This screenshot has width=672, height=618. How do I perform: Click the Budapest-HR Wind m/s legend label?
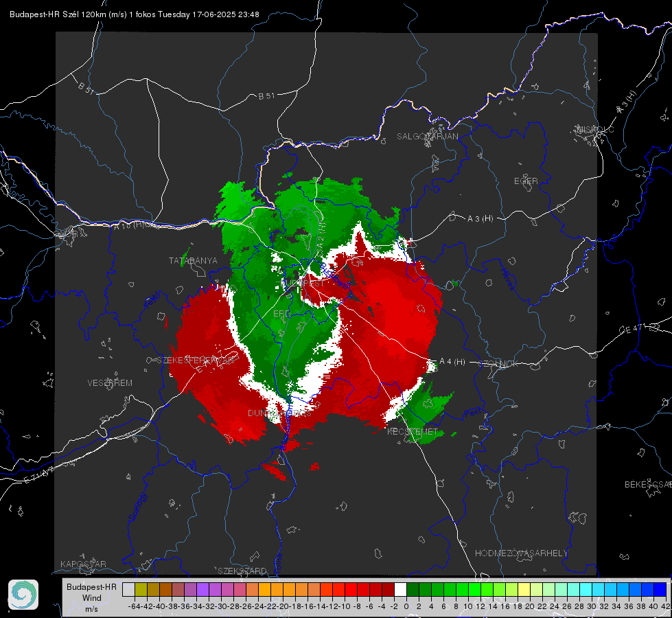[91, 597]
